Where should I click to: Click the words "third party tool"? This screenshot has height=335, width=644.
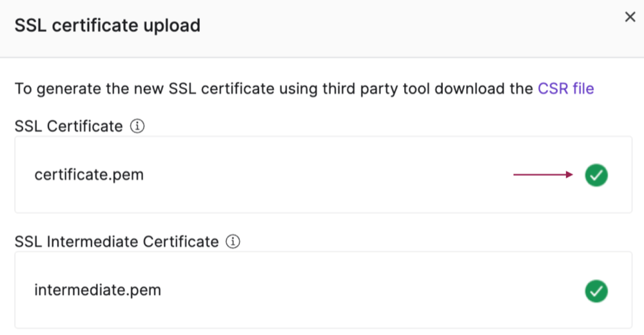click(x=376, y=89)
